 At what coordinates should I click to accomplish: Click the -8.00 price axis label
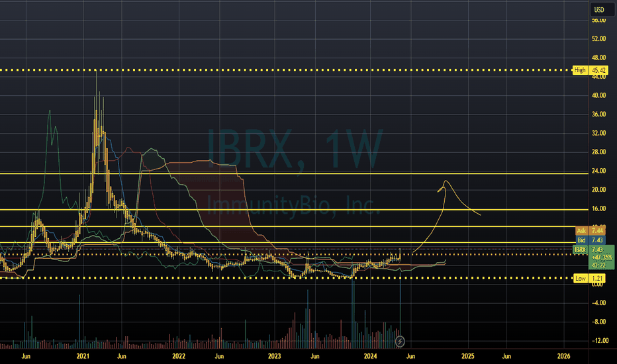point(598,322)
